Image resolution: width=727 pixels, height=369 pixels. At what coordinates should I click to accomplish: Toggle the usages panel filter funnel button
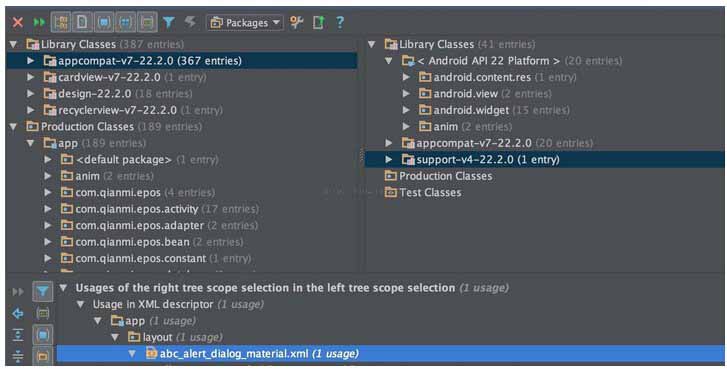43,292
